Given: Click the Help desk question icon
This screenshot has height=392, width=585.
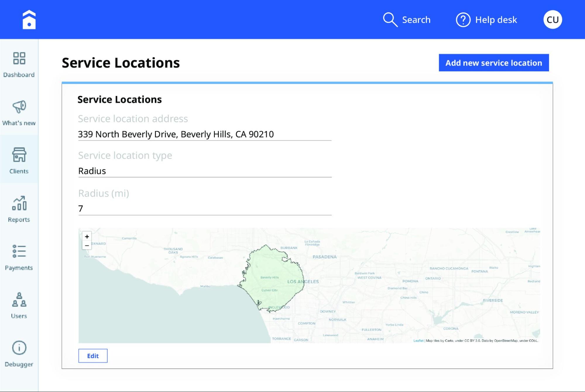Looking at the screenshot, I should pyautogui.click(x=463, y=20).
